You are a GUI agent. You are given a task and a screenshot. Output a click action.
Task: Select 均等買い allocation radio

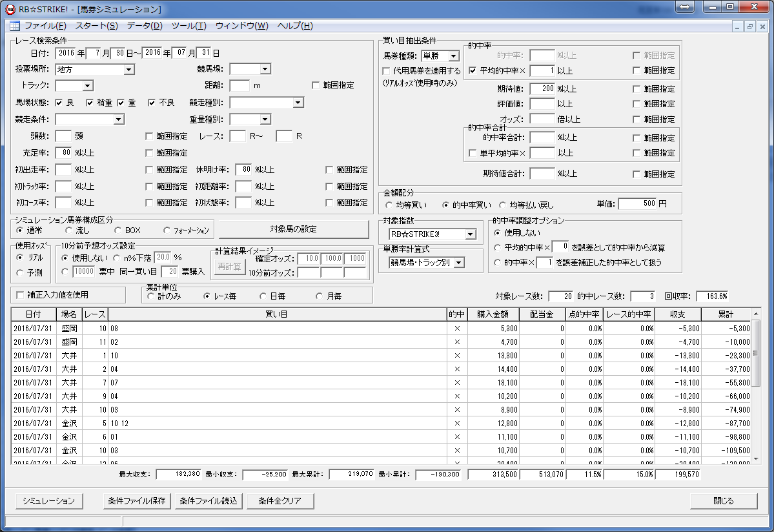point(389,205)
